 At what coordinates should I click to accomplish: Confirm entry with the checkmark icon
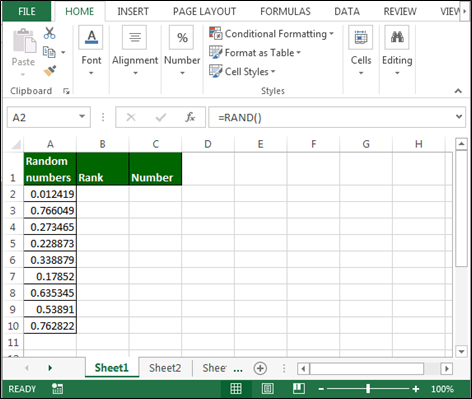click(x=161, y=117)
